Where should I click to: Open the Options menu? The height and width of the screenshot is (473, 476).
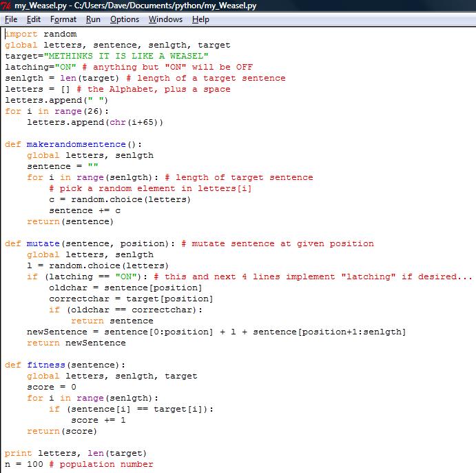[125, 19]
